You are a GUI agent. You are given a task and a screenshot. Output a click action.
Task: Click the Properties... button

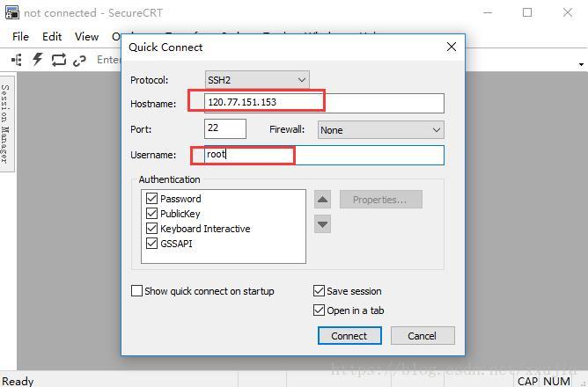tap(380, 200)
